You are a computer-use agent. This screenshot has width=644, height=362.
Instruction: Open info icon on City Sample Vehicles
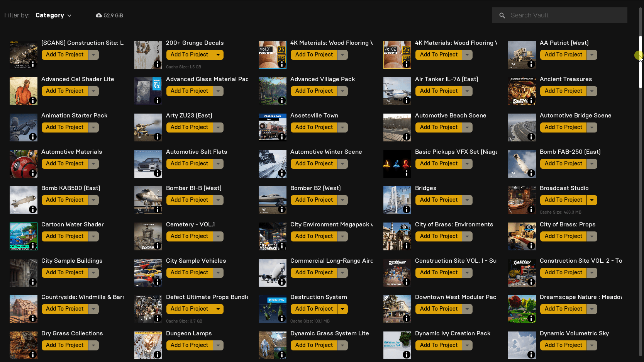pyautogui.click(x=157, y=282)
